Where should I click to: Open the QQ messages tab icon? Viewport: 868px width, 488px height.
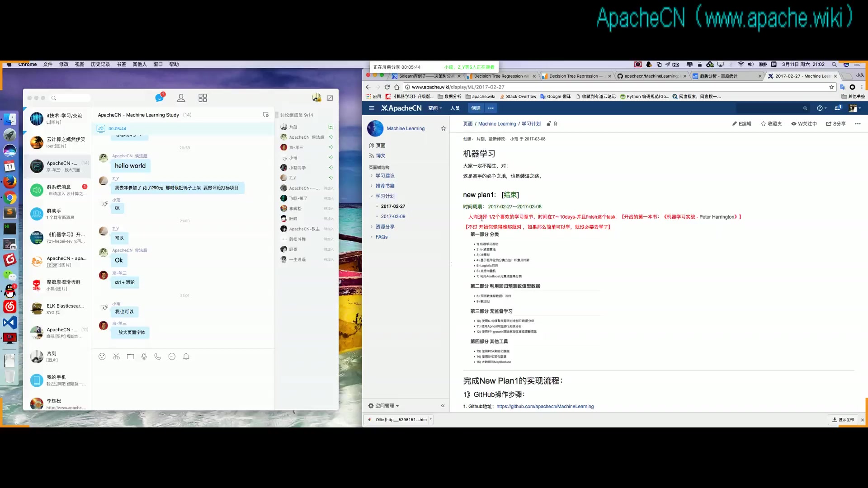click(159, 98)
